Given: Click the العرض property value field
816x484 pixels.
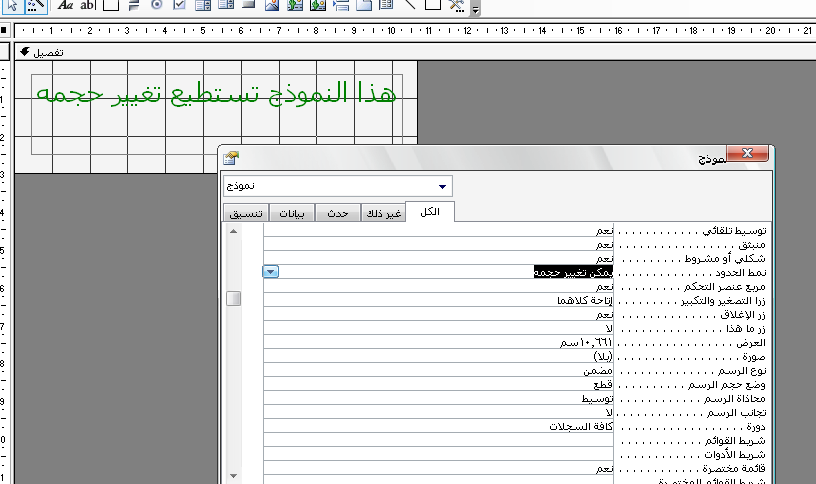Looking at the screenshot, I should 440,342.
